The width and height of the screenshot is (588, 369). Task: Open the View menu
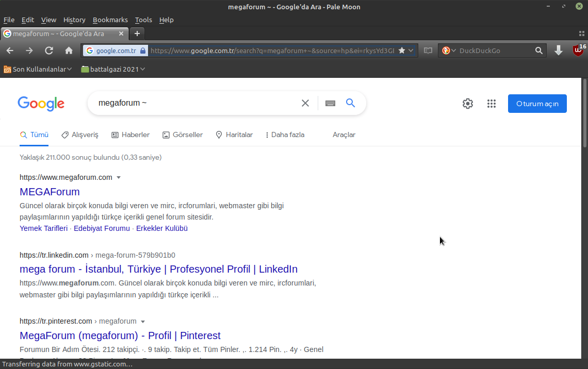coord(49,20)
